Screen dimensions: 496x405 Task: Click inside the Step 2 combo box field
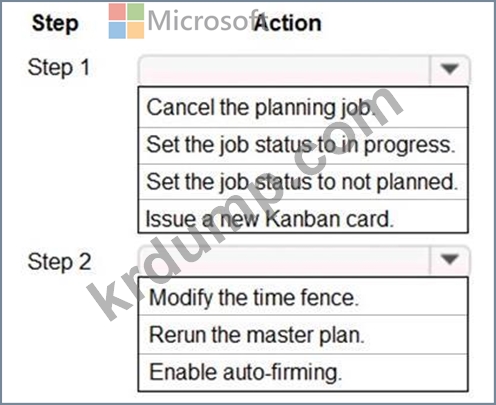(x=284, y=260)
